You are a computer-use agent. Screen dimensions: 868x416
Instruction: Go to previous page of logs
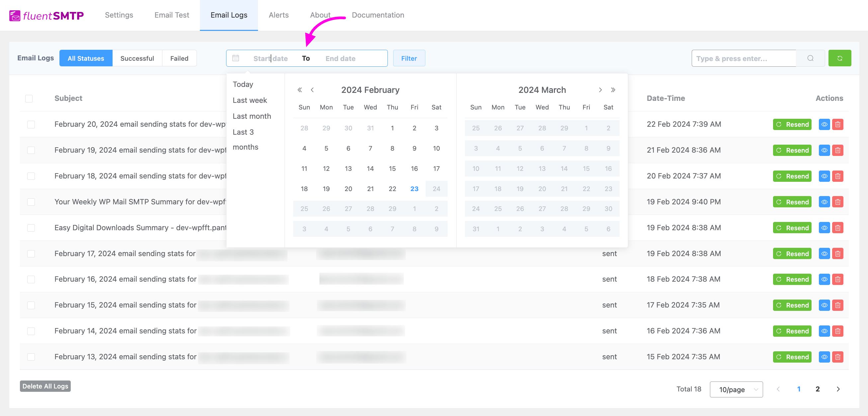[778, 389]
